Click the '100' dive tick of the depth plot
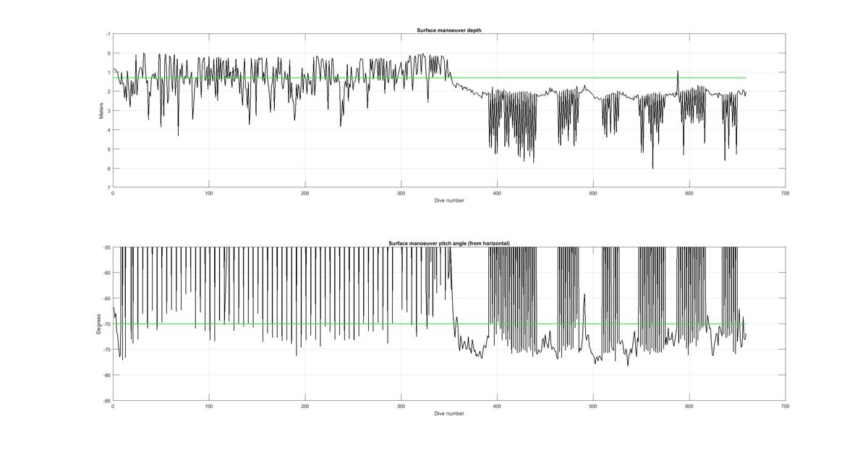Image resolution: width=868 pixels, height=450 pixels. pyautogui.click(x=209, y=193)
